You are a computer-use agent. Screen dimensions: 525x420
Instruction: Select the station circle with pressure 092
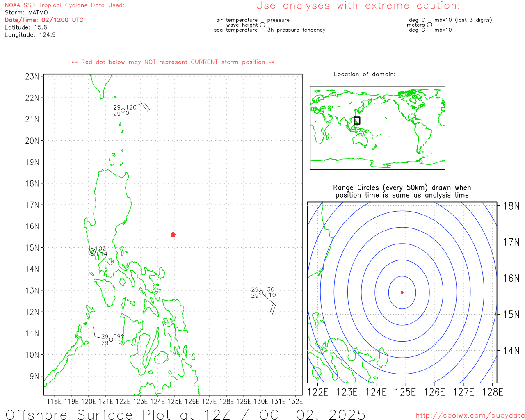click(x=111, y=340)
